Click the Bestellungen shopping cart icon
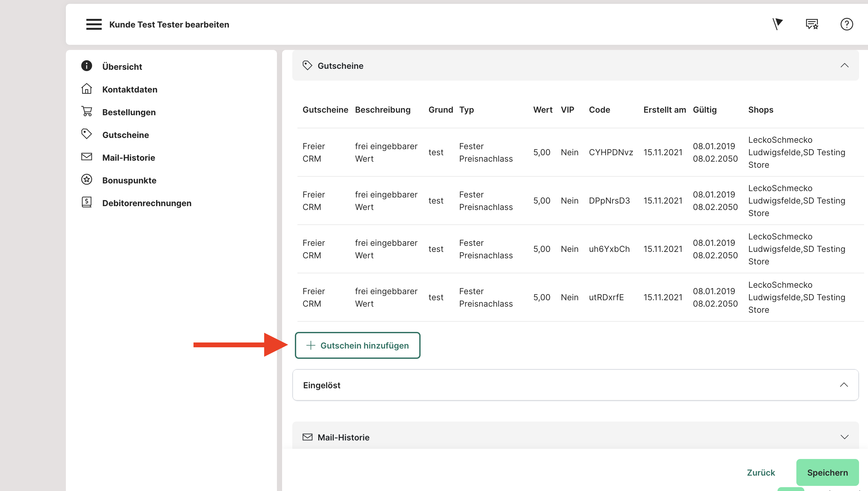 pyautogui.click(x=87, y=111)
